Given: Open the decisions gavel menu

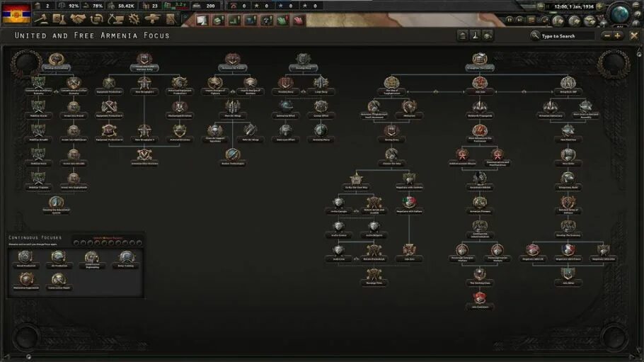Looking at the screenshot, I should [x=40, y=19].
